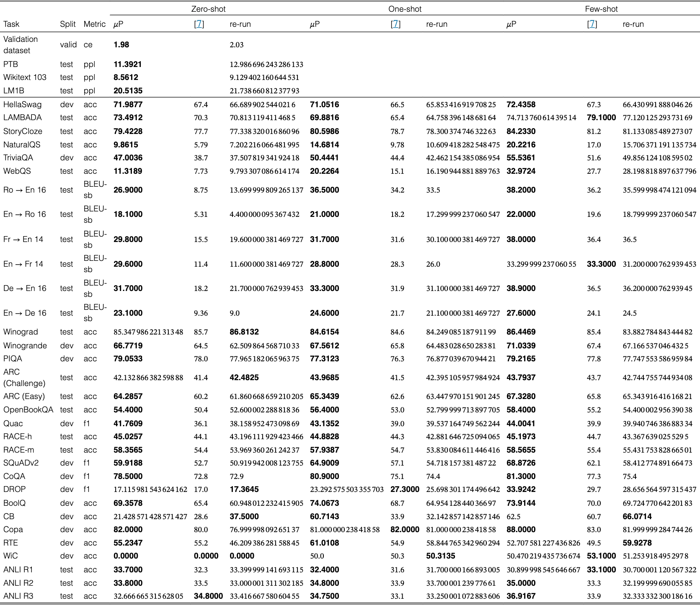Select the BoolQ row label
This screenshot has width=700, height=605.
[14, 503]
